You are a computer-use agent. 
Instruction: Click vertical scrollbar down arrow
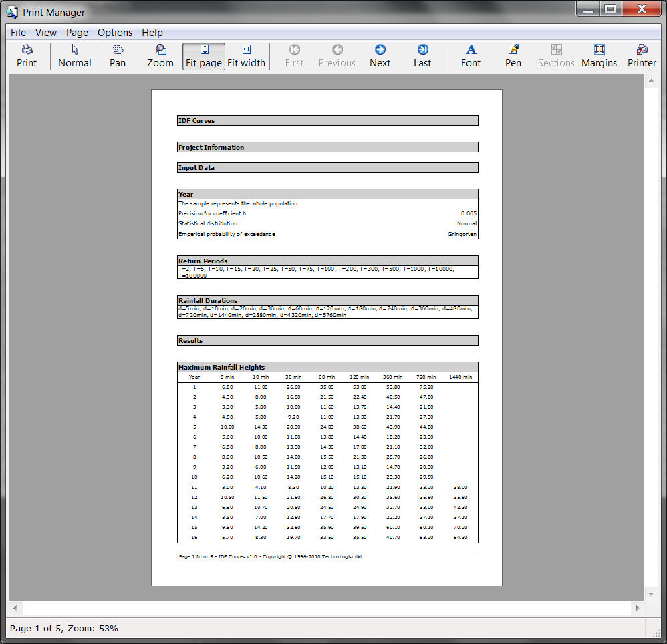pyautogui.click(x=651, y=594)
